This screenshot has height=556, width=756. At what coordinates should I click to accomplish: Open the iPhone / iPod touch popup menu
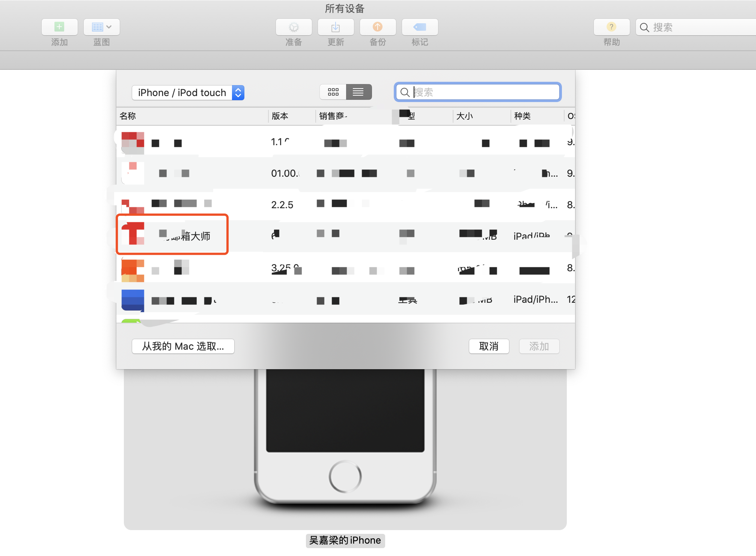click(x=188, y=93)
